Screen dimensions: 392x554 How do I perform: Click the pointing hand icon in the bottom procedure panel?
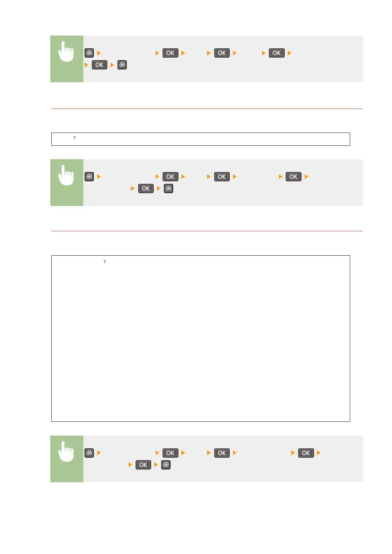coord(66,451)
